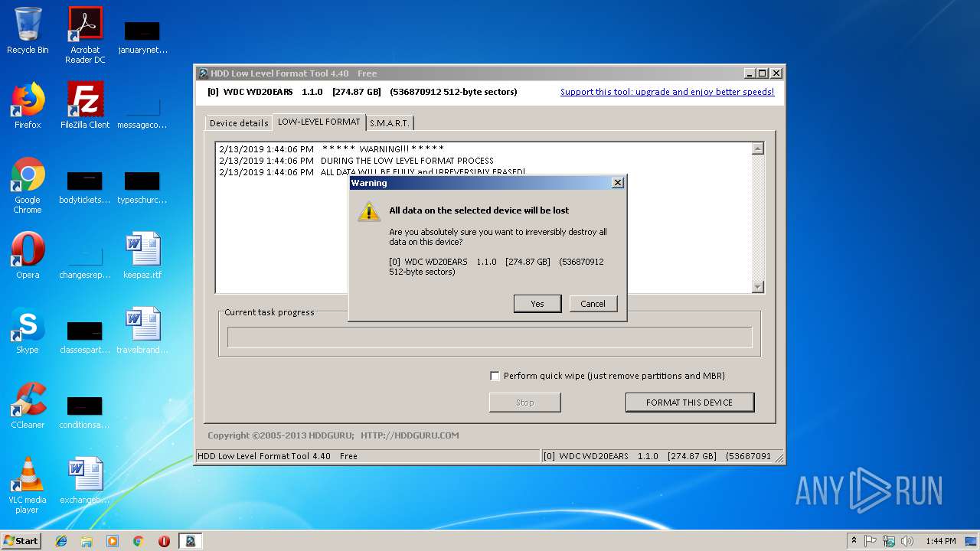
Task: Click FORMAT THIS DEVICE button
Action: click(690, 403)
